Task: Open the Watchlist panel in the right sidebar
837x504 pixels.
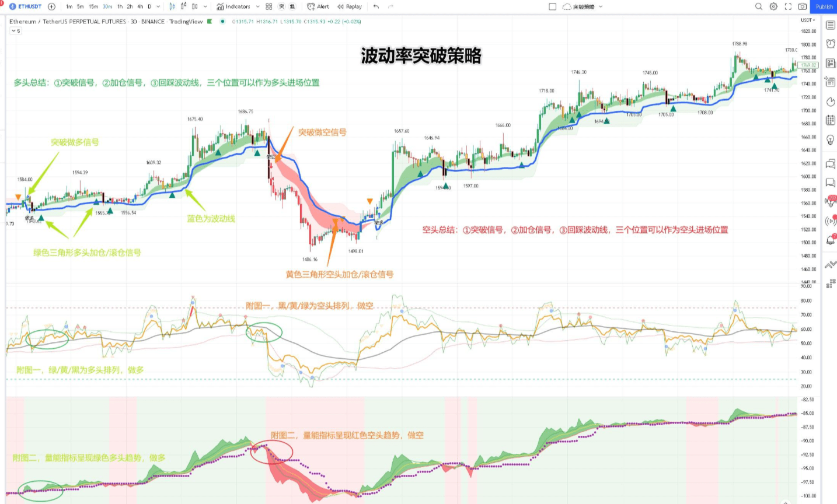Action: click(x=830, y=25)
